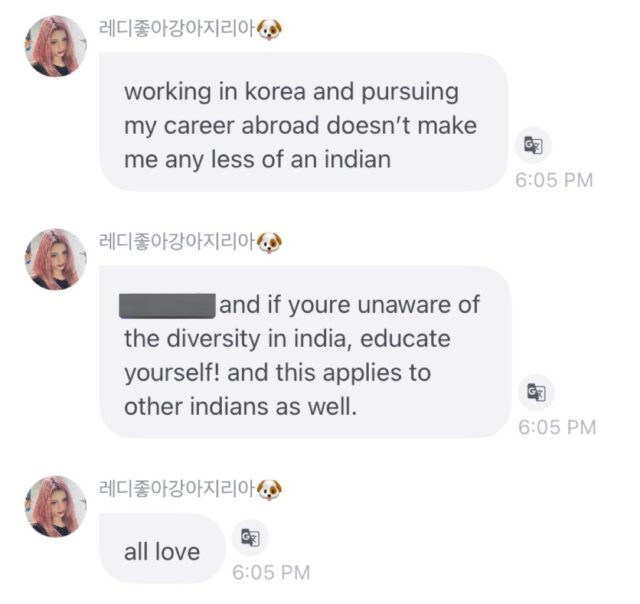
Task: Tap 6:05 PM timestamp of second message
Action: pyautogui.click(x=557, y=427)
